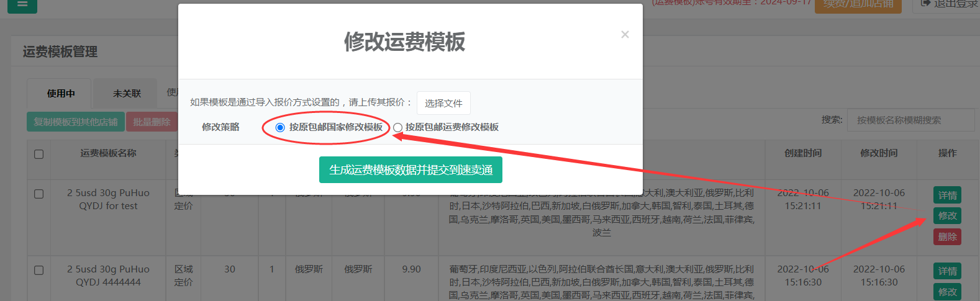Click the 9.90 price cell
The height and width of the screenshot is (301, 980).
click(411, 269)
